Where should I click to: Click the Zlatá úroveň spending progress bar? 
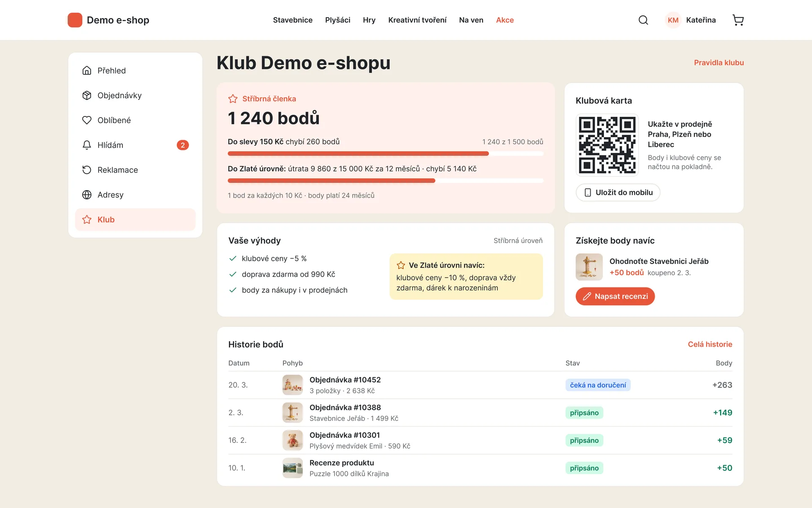click(x=385, y=181)
